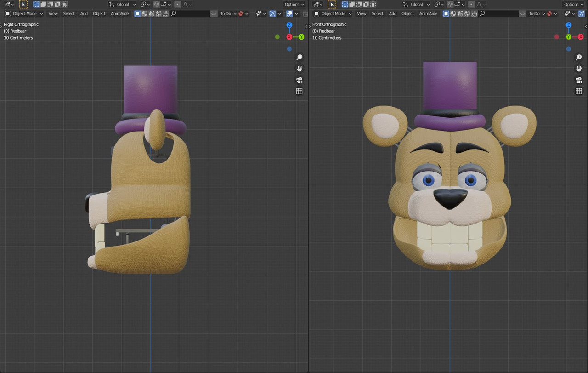This screenshot has height=373, width=588.
Task: Open Select menu in front viewport
Action: pyautogui.click(x=378, y=13)
